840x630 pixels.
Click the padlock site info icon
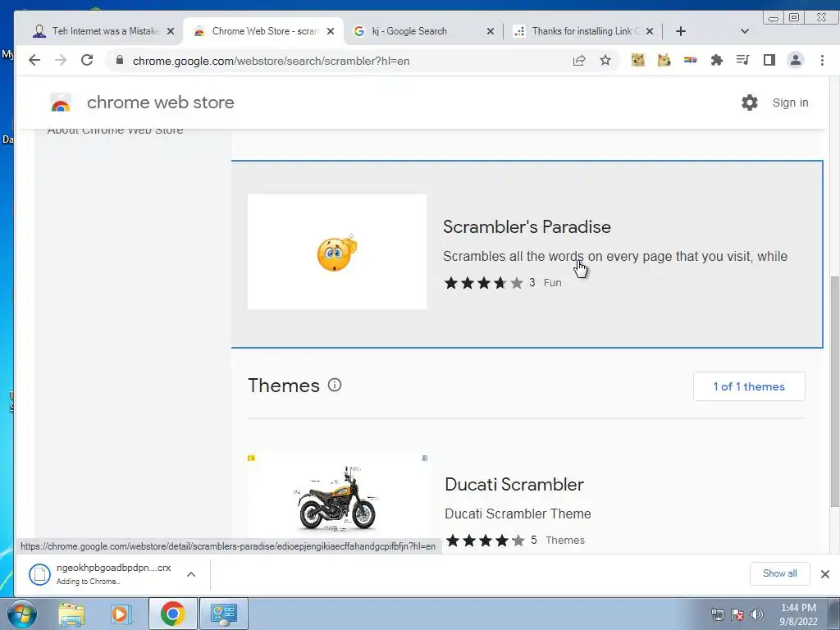[x=120, y=61]
